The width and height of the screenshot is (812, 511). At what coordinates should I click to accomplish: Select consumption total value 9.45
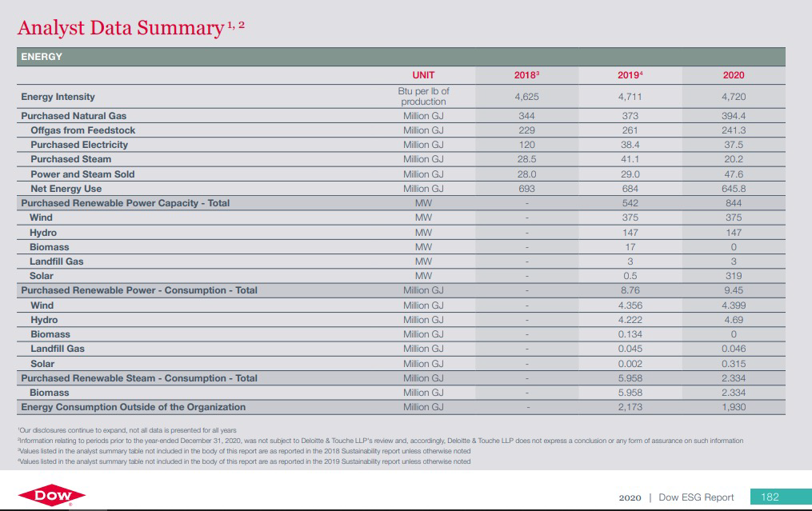pos(734,290)
